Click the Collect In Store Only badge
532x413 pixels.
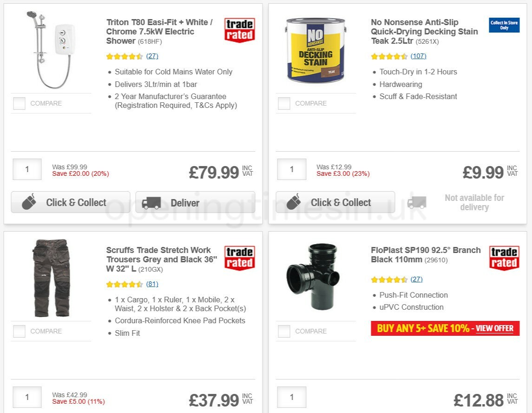504,25
